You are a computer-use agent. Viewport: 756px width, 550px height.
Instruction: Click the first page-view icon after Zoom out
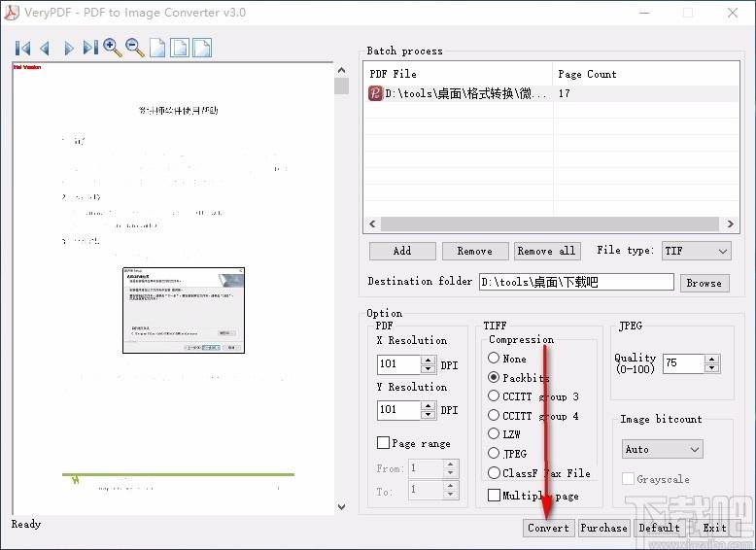(x=157, y=48)
